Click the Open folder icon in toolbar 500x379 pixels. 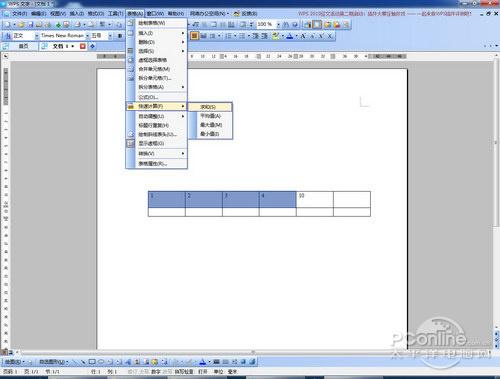tap(22, 24)
